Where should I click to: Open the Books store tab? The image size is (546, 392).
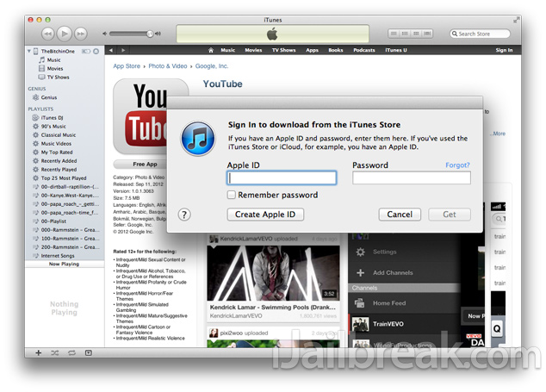click(x=336, y=50)
